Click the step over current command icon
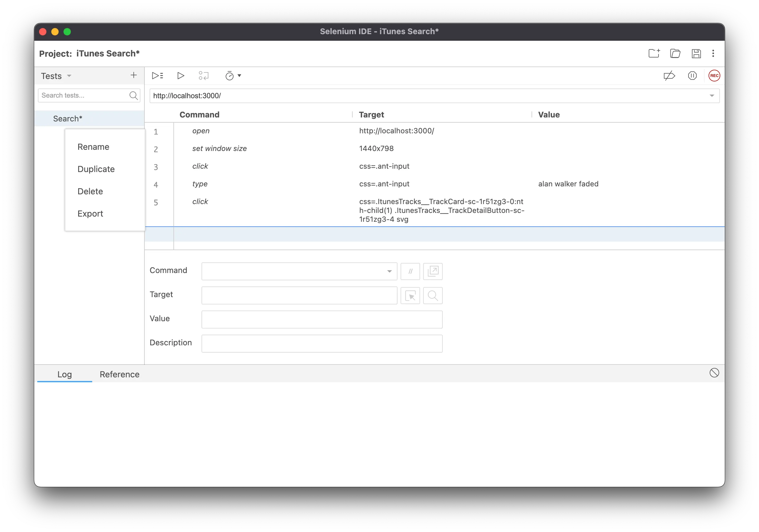The image size is (759, 532). pyautogui.click(x=204, y=76)
